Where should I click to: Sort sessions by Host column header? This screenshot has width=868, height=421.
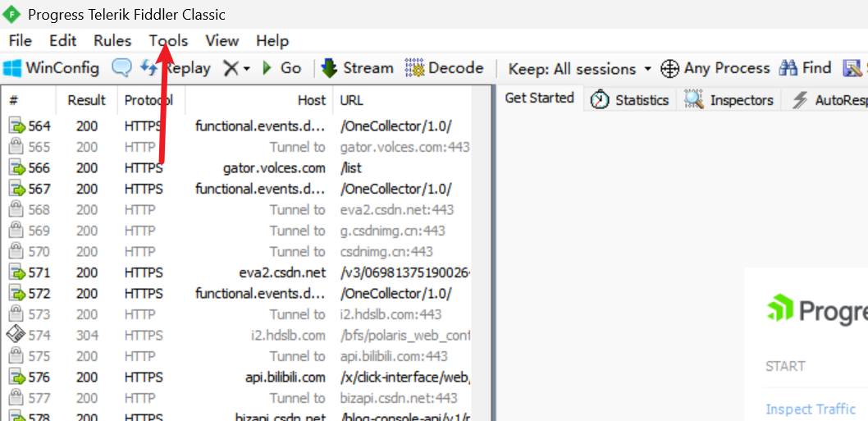(259, 100)
